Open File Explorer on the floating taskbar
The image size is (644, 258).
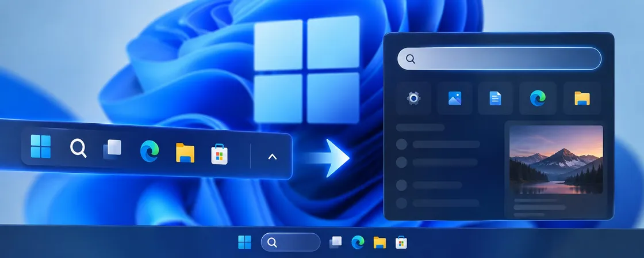pos(185,153)
